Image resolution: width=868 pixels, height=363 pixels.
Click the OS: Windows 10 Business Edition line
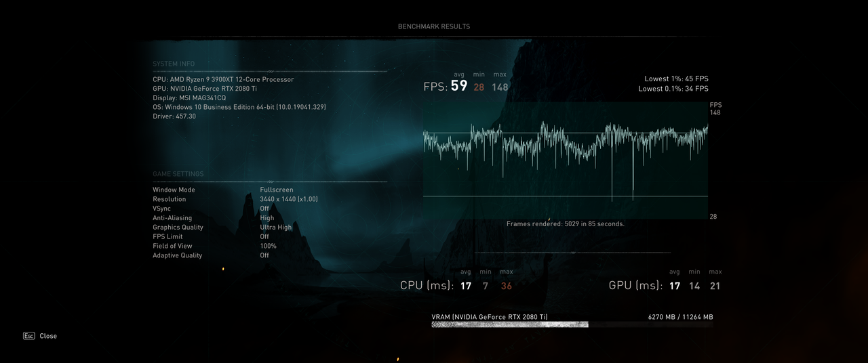[239, 107]
